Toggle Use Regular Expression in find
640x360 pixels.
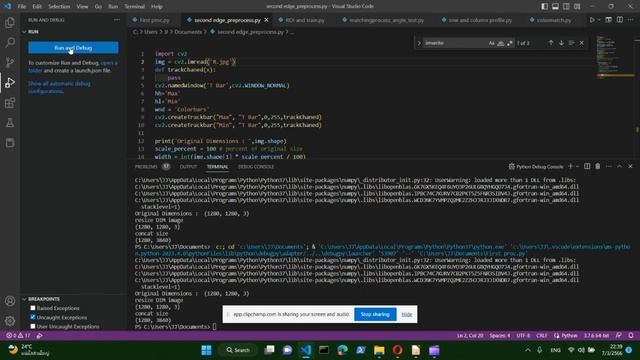click(x=509, y=43)
